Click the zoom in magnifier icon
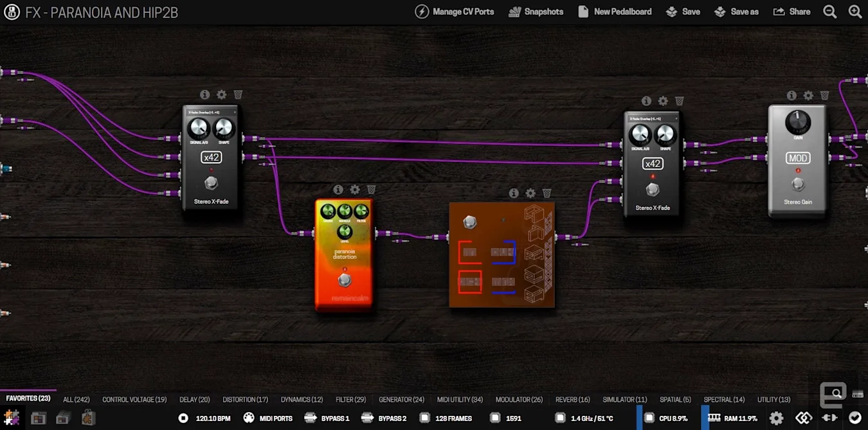 854,12
